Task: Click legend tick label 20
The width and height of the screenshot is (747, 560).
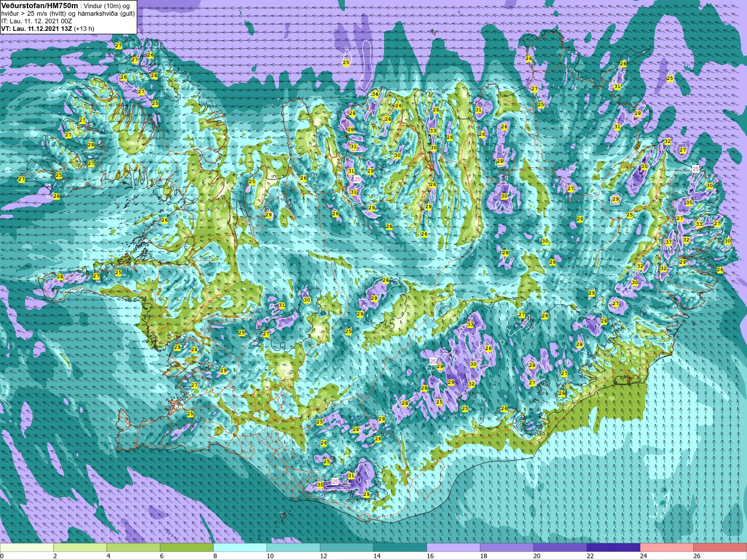Action: coord(537,556)
